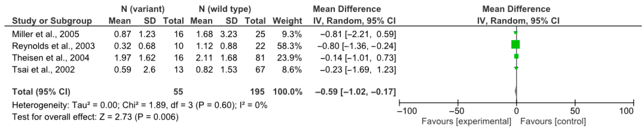Click the Total (95% CI) row label
This screenshot has height=129, width=644.
[x=41, y=92]
